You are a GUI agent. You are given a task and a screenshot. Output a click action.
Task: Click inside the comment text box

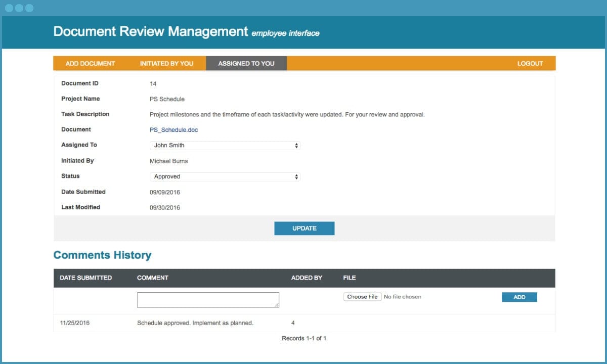point(207,299)
